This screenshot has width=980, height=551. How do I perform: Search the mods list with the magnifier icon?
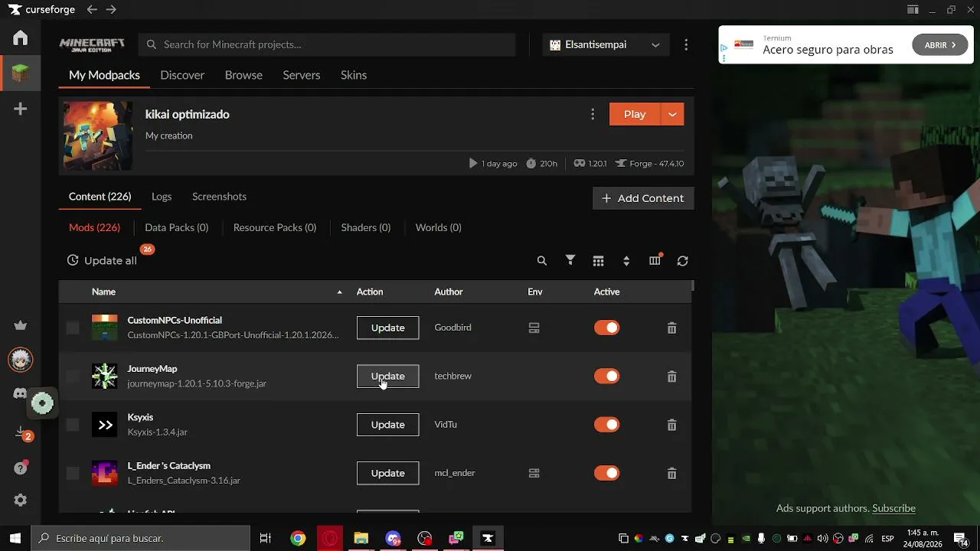tap(542, 261)
